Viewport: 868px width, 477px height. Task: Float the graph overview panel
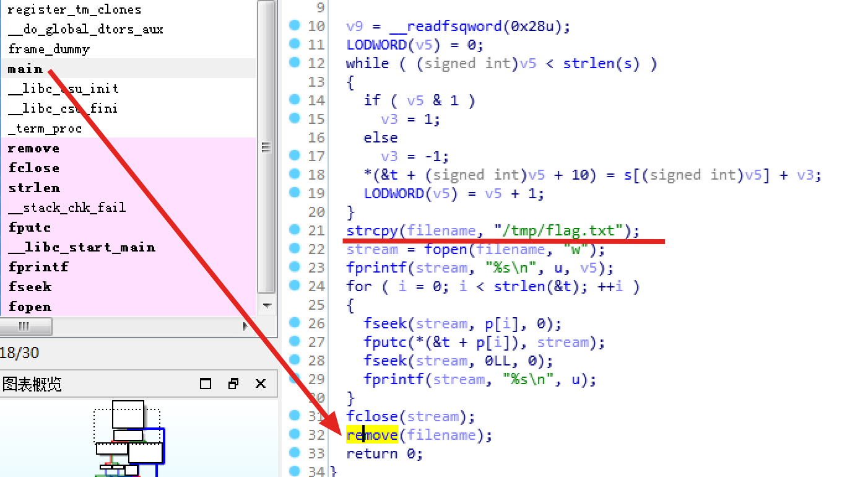(233, 384)
